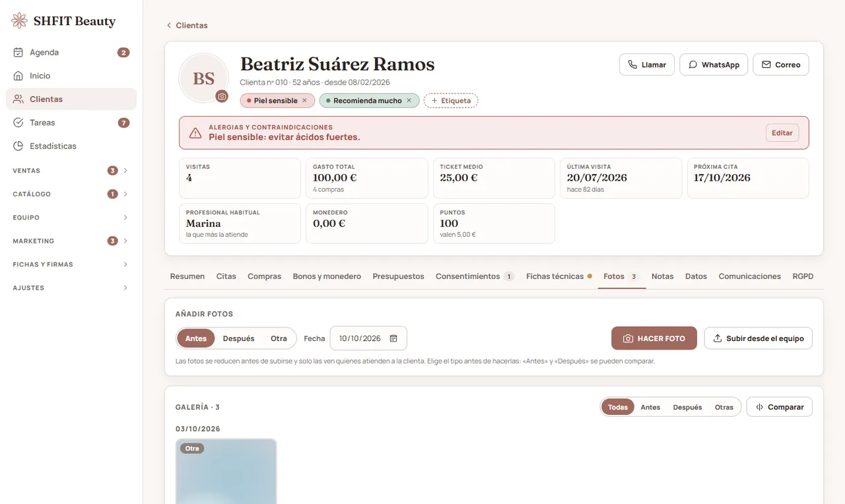Select the Otra photo type
This screenshot has width=845, height=504.
(279, 338)
